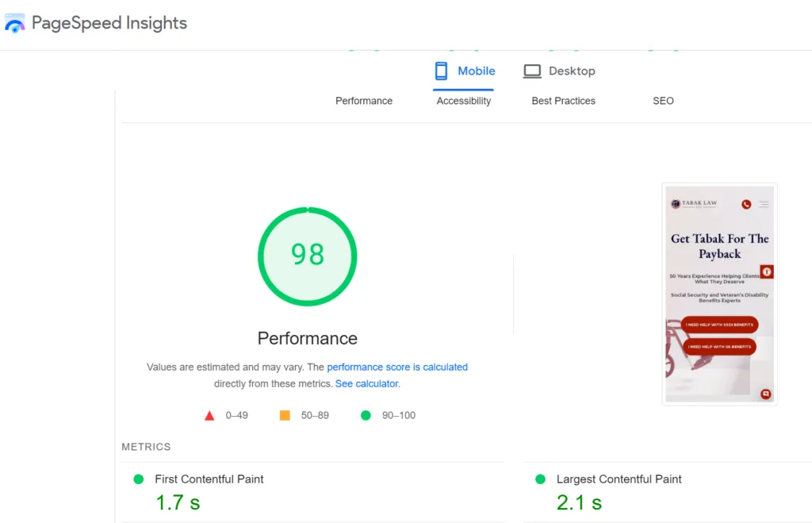Screen dimensions: 812x523
Task: Switch to the Desktop tab
Action: coord(559,71)
